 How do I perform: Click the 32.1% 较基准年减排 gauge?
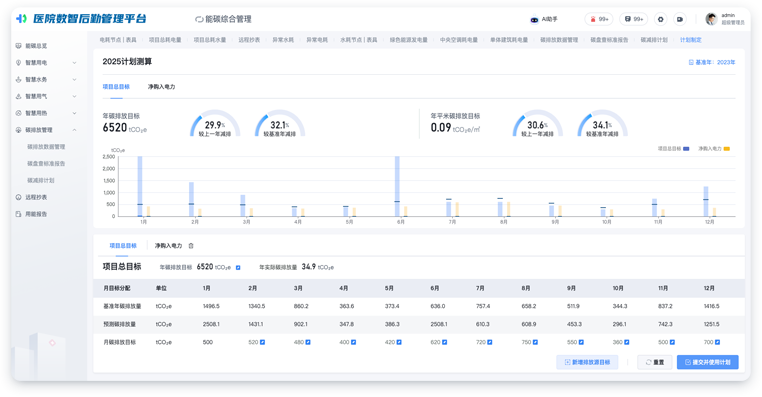tap(280, 123)
